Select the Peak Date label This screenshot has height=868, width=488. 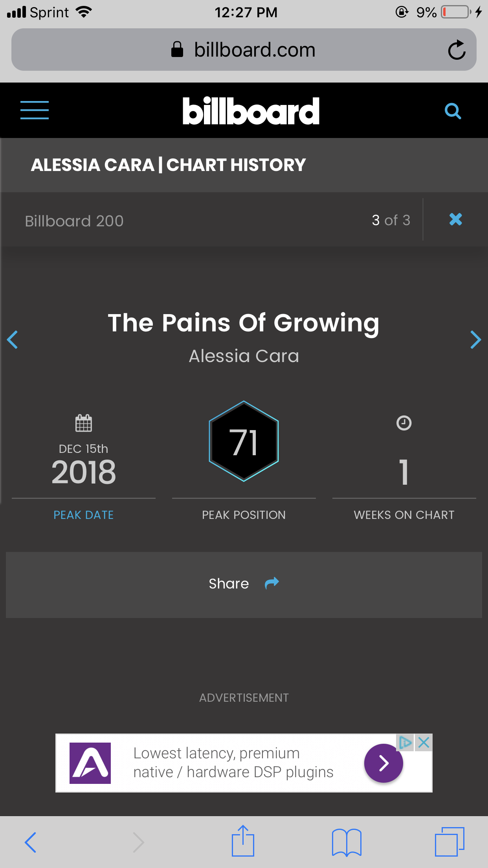84,515
